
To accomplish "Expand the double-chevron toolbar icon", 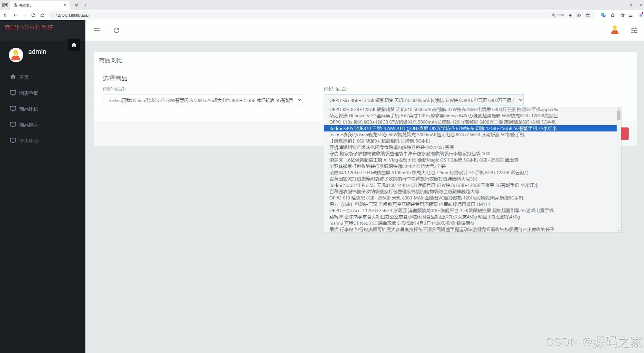I will click(x=5, y=15).
